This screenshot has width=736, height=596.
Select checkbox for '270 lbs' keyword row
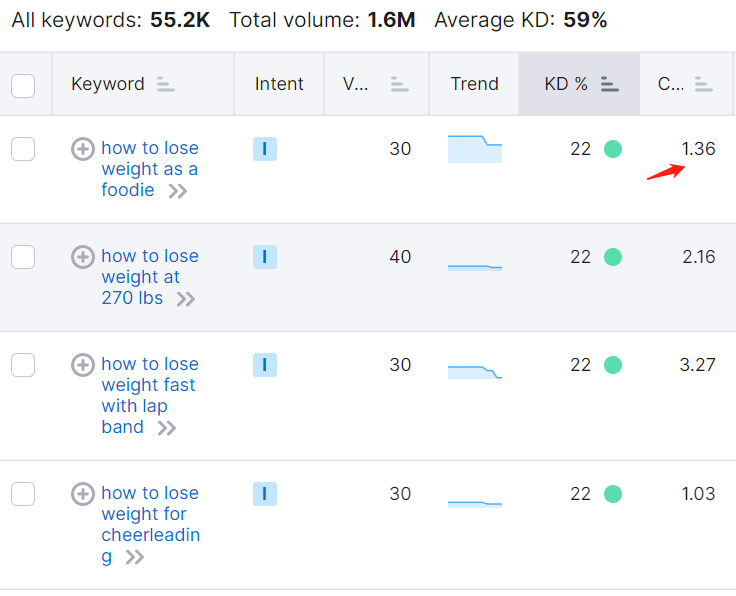(x=23, y=257)
